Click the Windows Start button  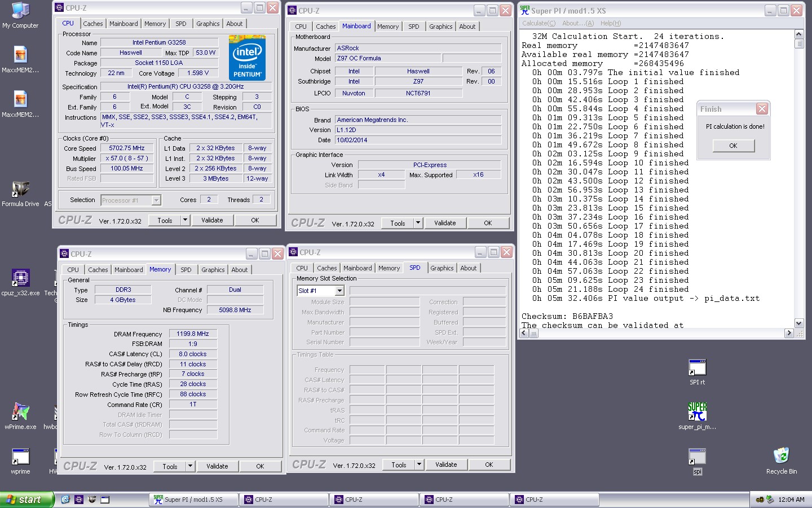point(27,500)
